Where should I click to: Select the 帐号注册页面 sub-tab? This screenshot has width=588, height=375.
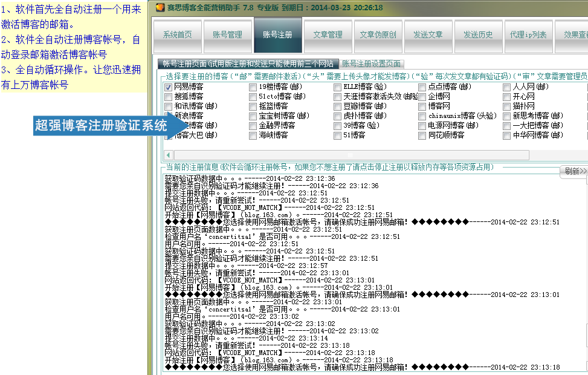coord(248,64)
